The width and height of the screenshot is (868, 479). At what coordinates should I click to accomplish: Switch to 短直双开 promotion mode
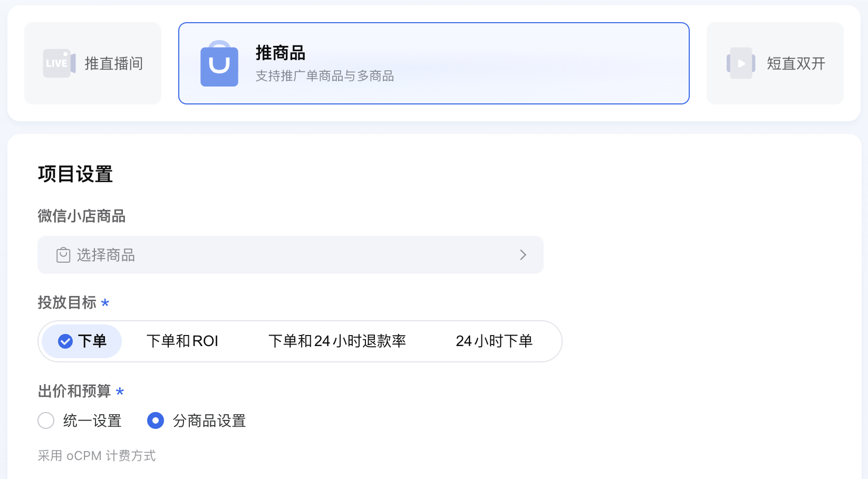point(774,63)
